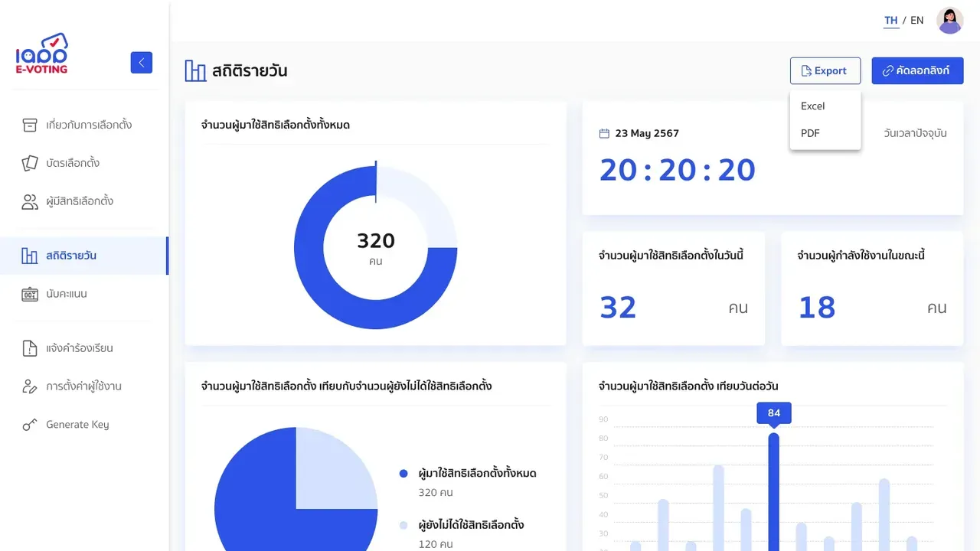Click the calendar icon next to 23 May 2567

pyautogui.click(x=604, y=133)
